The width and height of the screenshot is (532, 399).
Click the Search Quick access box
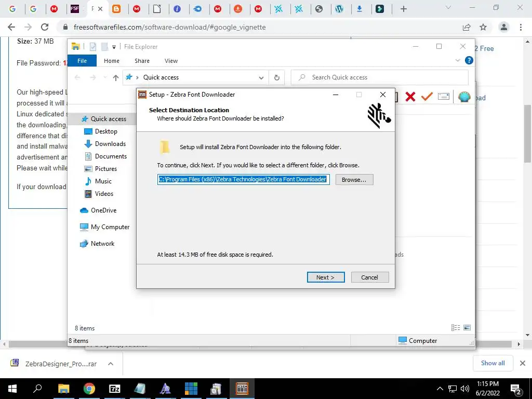click(x=380, y=77)
